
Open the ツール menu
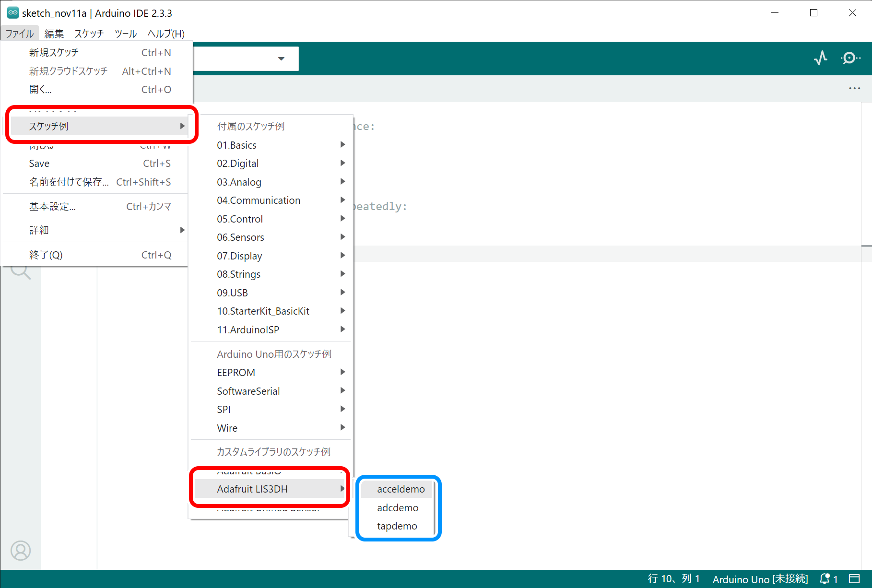(x=126, y=34)
